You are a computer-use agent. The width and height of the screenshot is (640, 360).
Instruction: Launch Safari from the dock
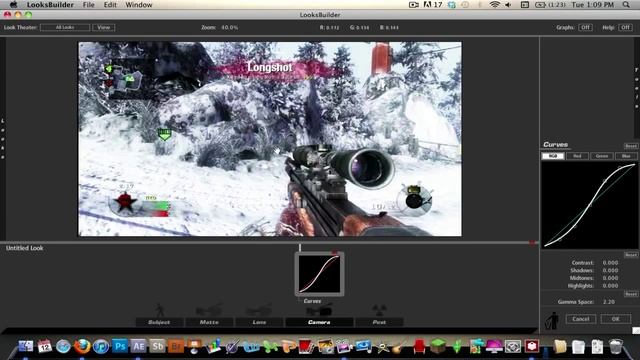point(63,347)
